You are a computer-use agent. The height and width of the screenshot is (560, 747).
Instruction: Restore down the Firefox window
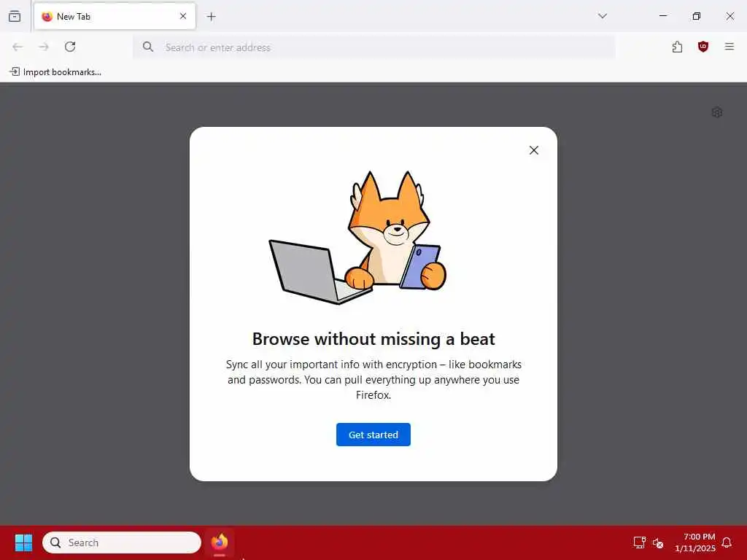tap(696, 16)
